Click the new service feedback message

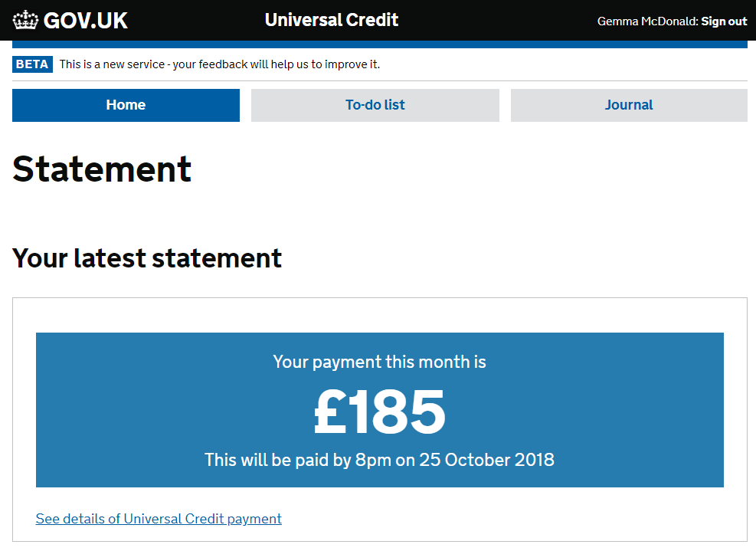[219, 64]
